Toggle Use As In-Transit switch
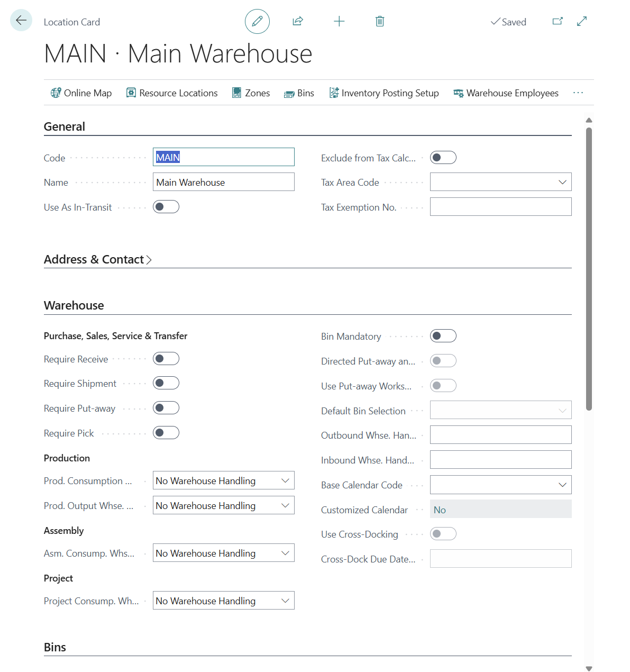 [166, 207]
